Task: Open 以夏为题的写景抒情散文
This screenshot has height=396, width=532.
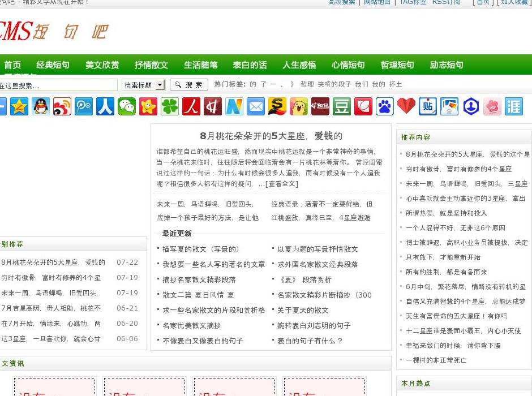Action: (318, 249)
